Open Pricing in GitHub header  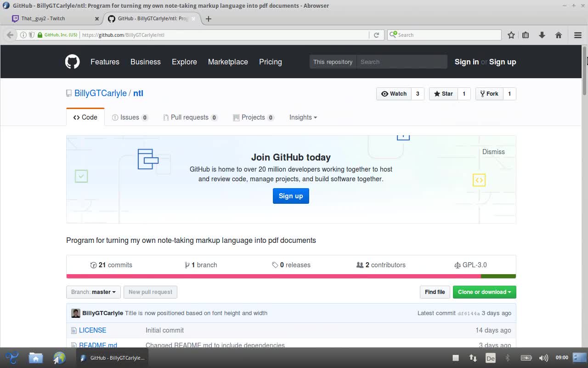pos(271,62)
